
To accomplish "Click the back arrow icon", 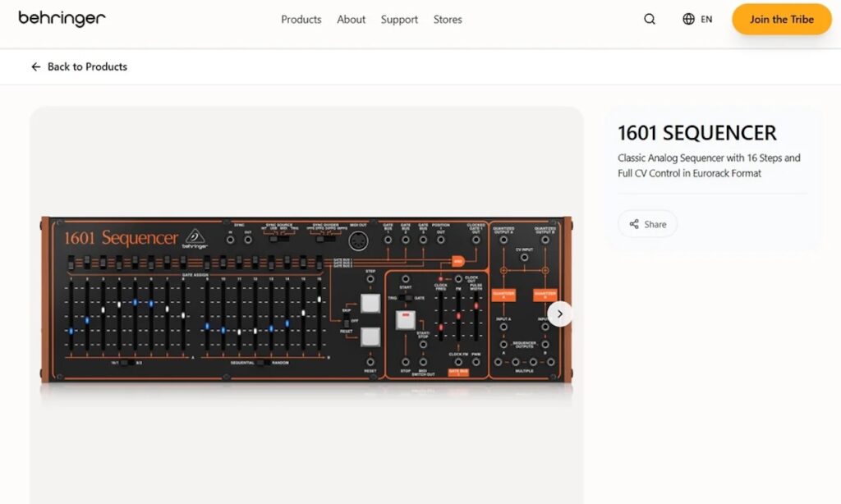I will [36, 66].
